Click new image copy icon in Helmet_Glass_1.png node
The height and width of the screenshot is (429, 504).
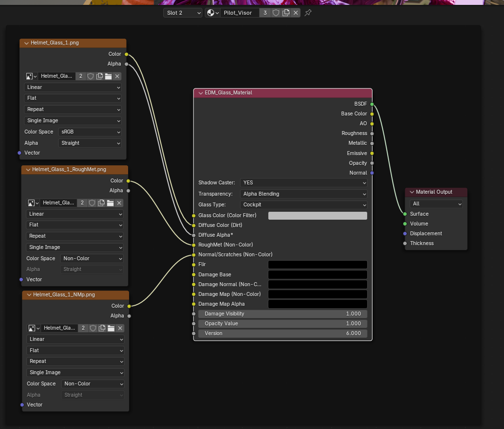100,76
